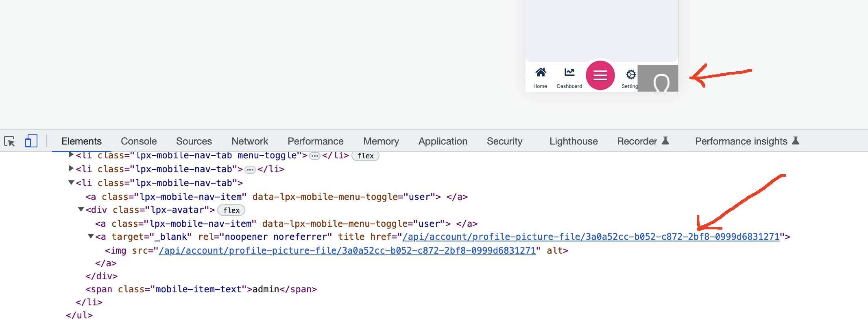The width and height of the screenshot is (868, 320).
Task: Open the Lighthouse tab
Action: [573, 141]
